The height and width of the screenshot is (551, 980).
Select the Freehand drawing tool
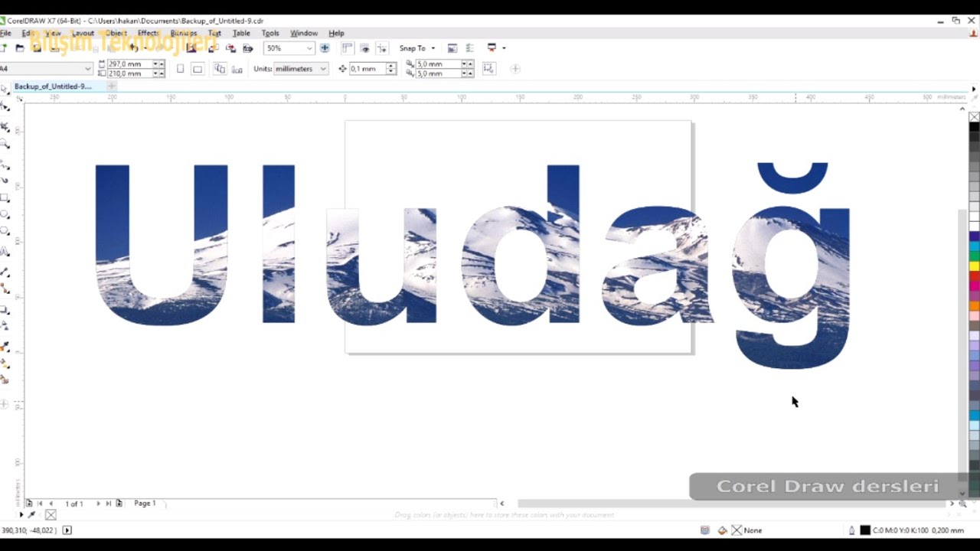coord(5,164)
